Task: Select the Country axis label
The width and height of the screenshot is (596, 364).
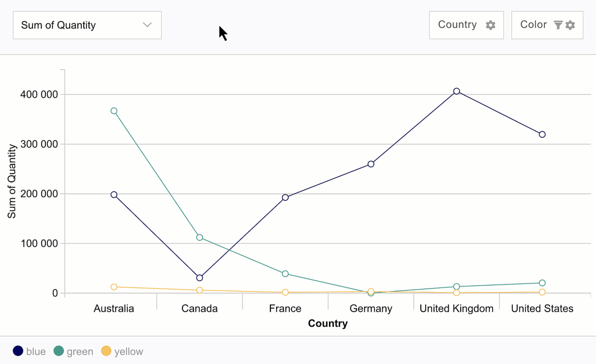Action: (x=327, y=323)
